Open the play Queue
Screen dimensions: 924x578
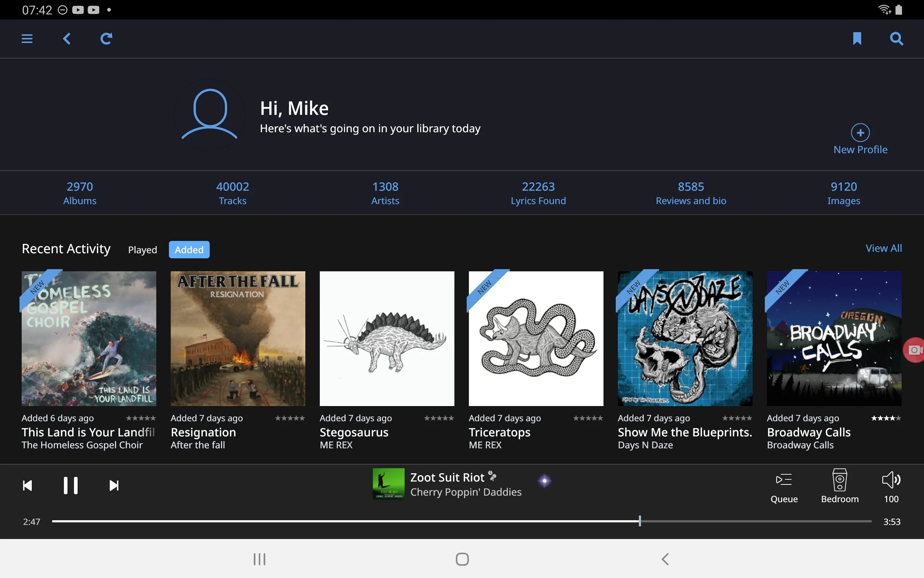point(784,487)
